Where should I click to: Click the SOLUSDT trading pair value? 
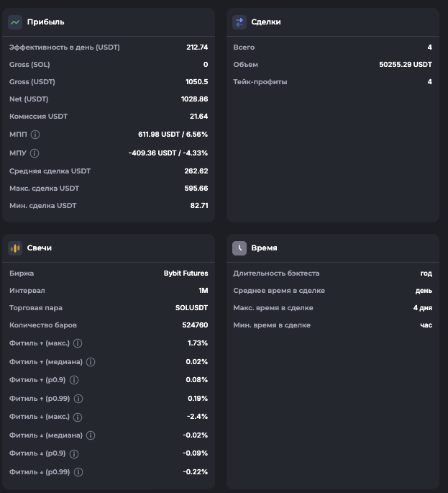click(x=191, y=308)
